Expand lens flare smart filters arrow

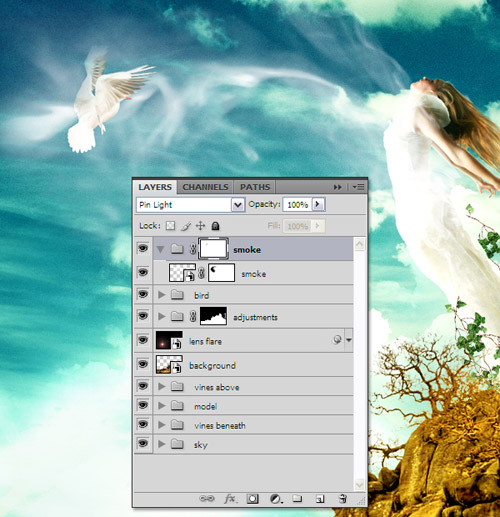[349, 340]
